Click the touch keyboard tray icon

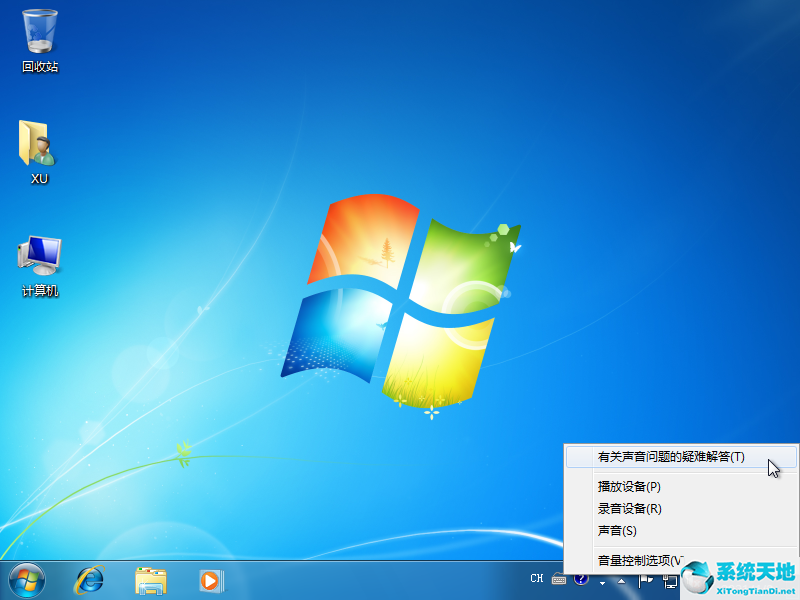coord(558,580)
